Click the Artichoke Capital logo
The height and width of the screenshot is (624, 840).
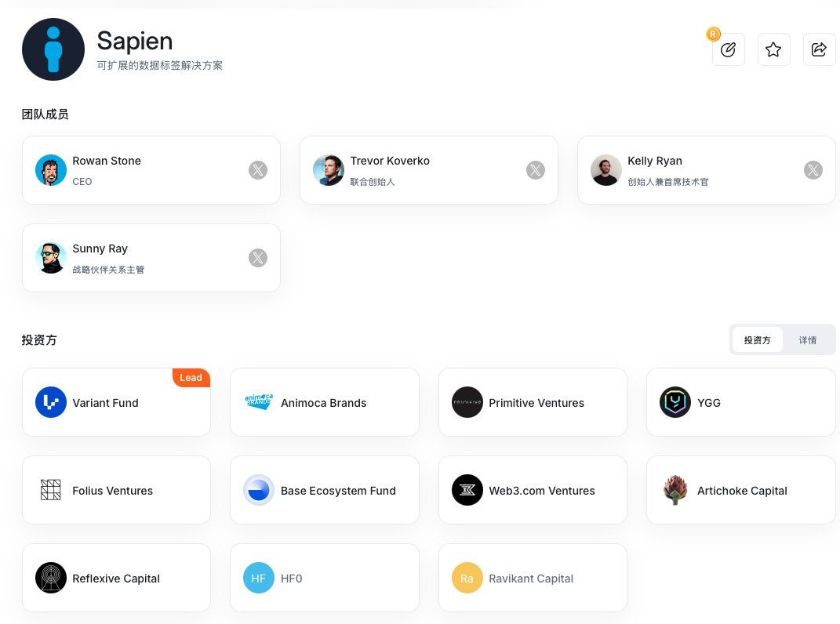click(675, 490)
